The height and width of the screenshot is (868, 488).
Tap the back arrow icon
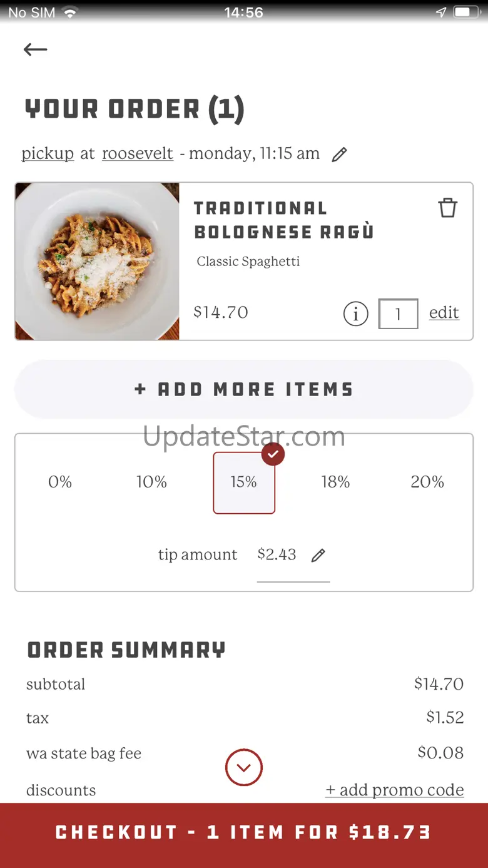pyautogui.click(x=35, y=49)
